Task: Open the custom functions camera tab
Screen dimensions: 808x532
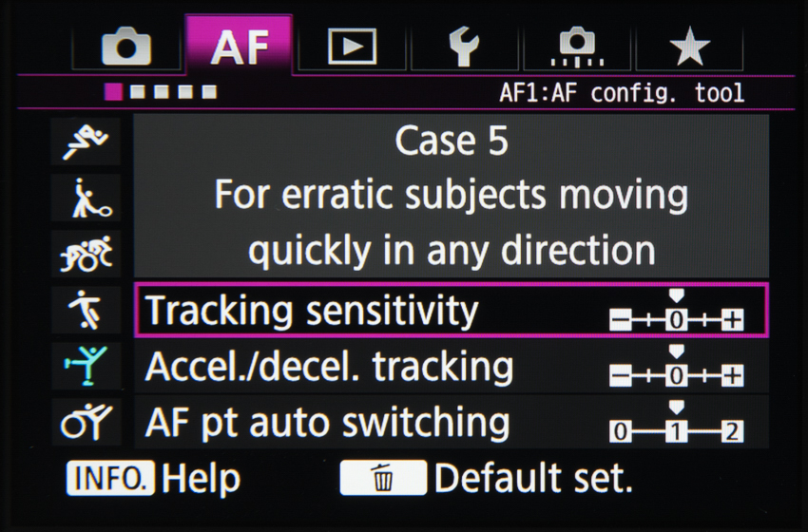Action: [577, 47]
